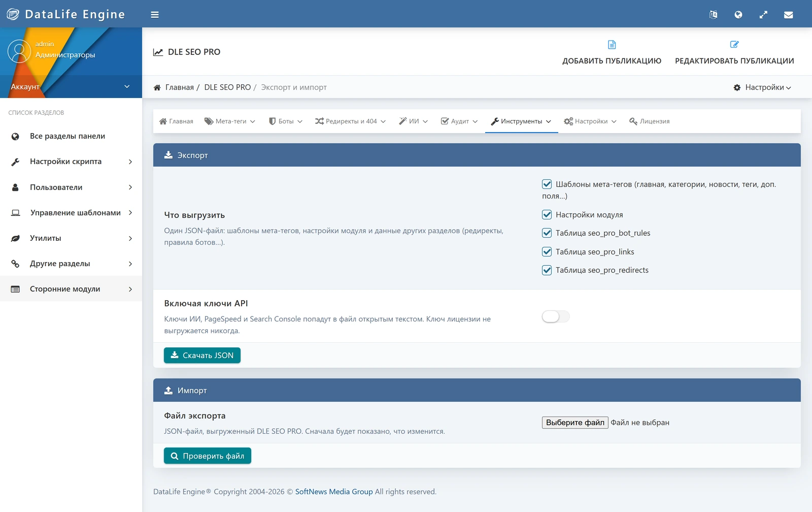Open the envelope messages icon

788,15
